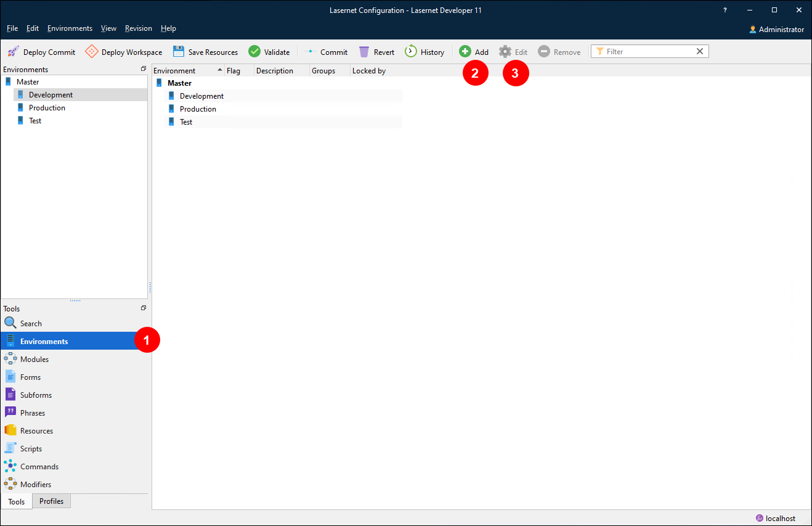Click the Deploy Workspace toolbar button

[123, 52]
